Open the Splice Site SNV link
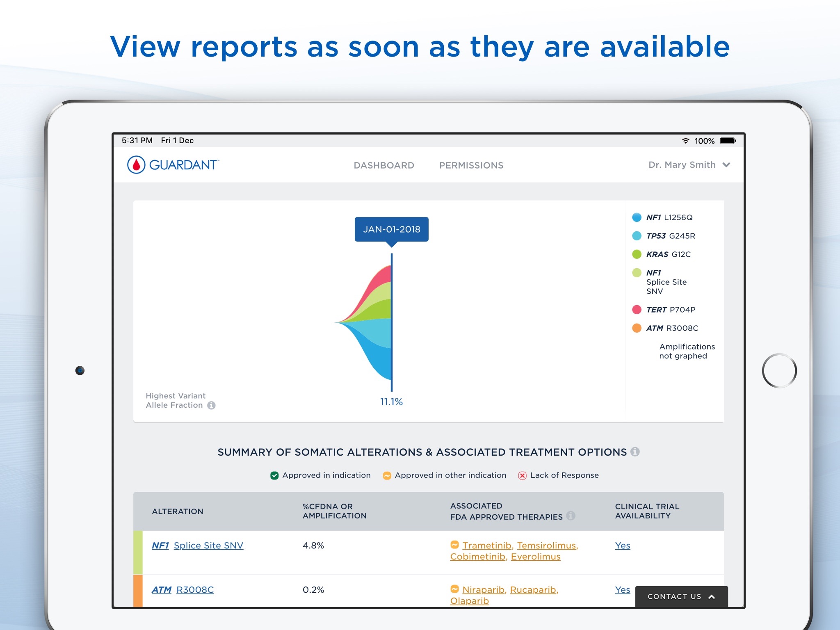 [208, 546]
